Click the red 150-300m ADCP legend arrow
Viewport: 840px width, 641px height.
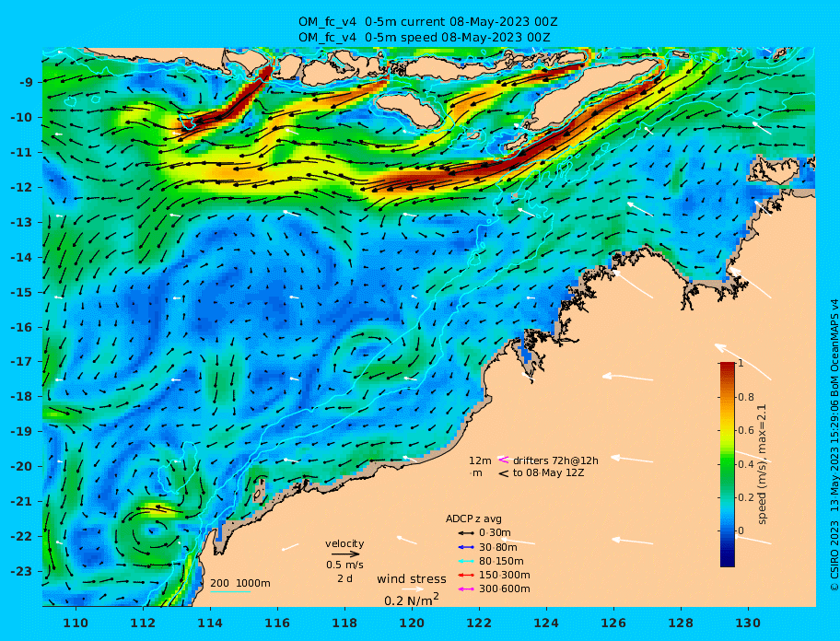coord(467,575)
